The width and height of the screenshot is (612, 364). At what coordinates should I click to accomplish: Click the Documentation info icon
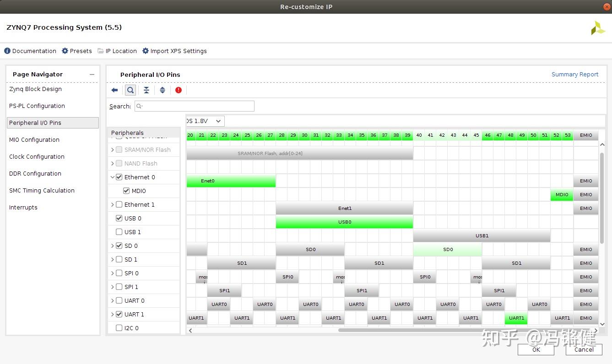pos(6,51)
